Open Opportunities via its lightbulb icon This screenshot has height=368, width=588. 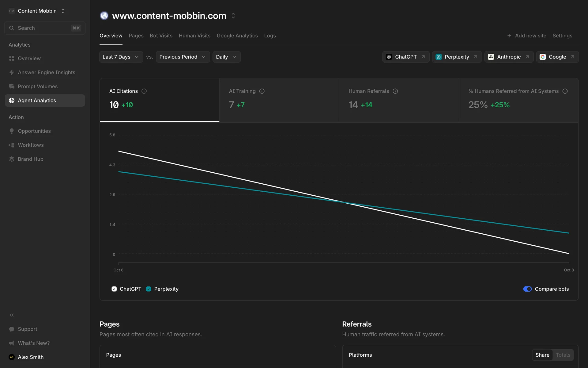coord(12,131)
